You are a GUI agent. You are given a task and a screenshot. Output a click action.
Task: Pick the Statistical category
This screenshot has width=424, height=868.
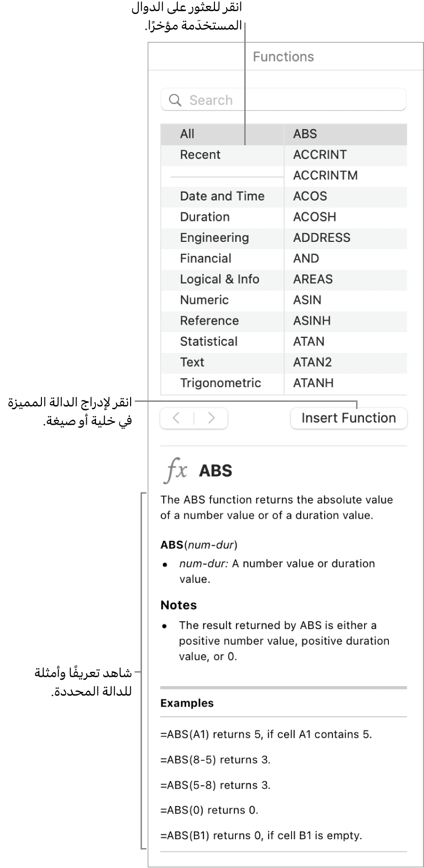[x=209, y=341]
